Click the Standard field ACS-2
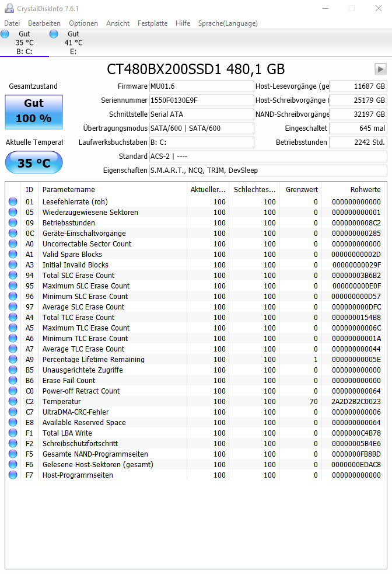This screenshot has width=392, height=574. click(268, 156)
